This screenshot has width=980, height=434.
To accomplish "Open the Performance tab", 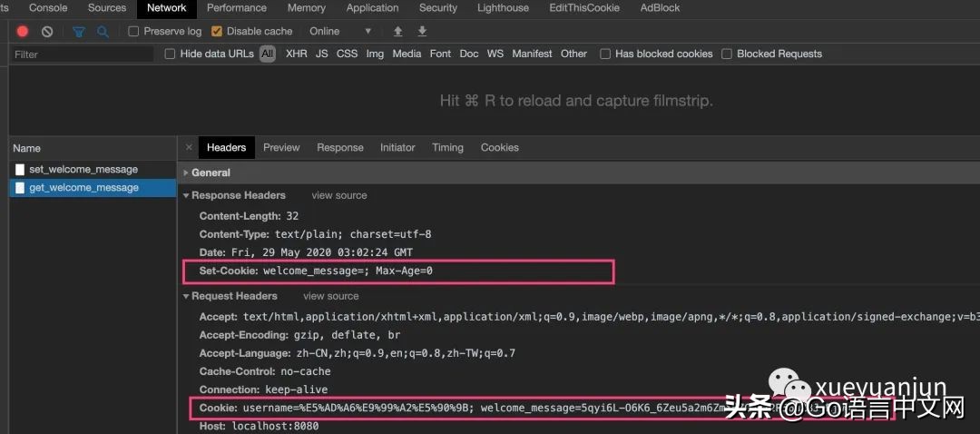I will pos(236,8).
